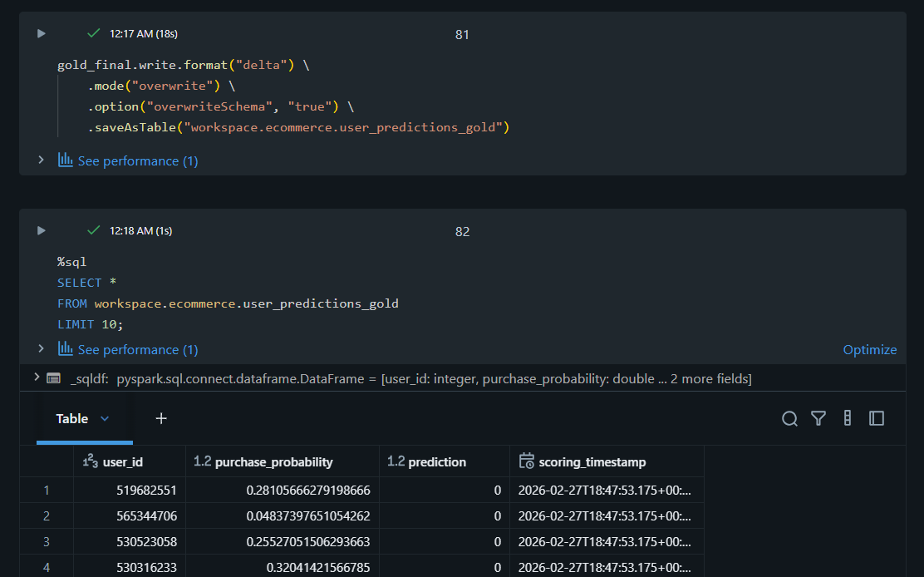Viewport: 924px width, 577px height.
Task: Click calendar icon of scoring_timestamp column
Action: click(527, 461)
